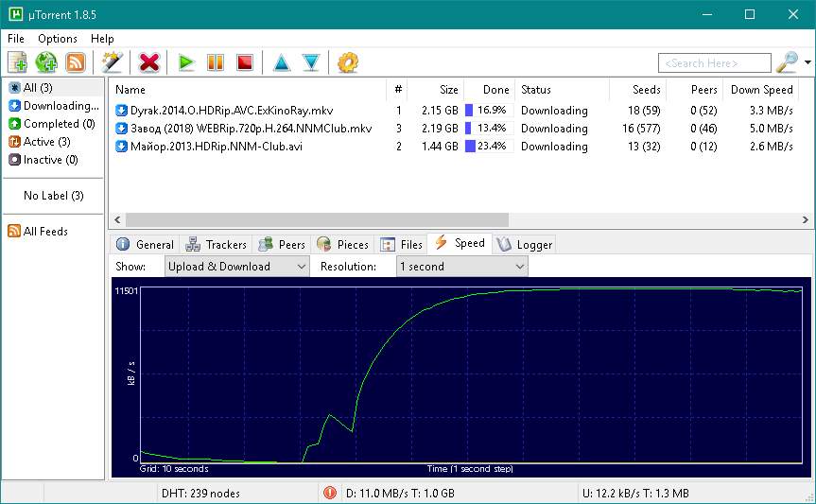Click Add Torrent from URL globe icon

[46, 62]
